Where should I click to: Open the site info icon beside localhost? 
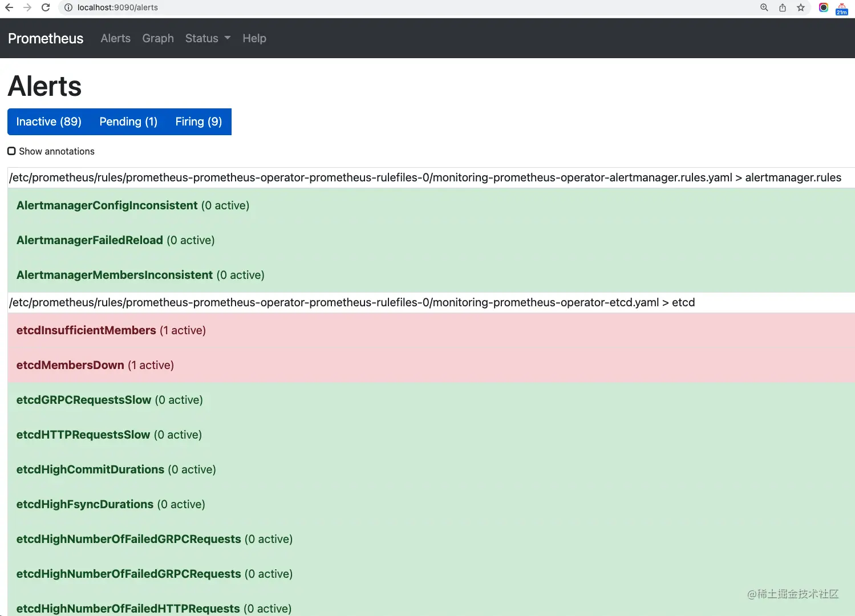point(68,7)
